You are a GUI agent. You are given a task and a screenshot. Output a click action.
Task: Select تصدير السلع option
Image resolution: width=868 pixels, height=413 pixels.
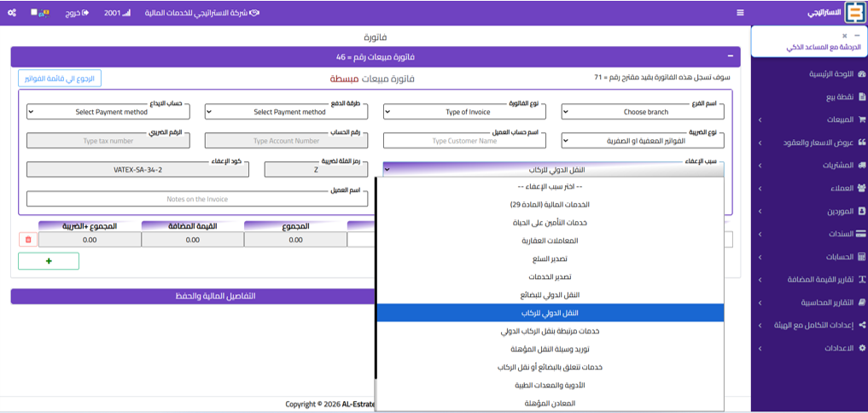(x=550, y=259)
